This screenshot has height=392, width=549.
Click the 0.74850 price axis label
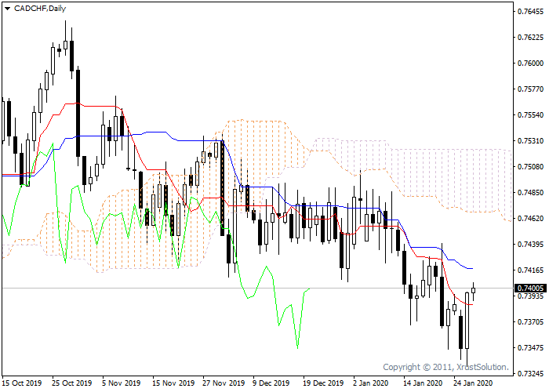coord(530,193)
